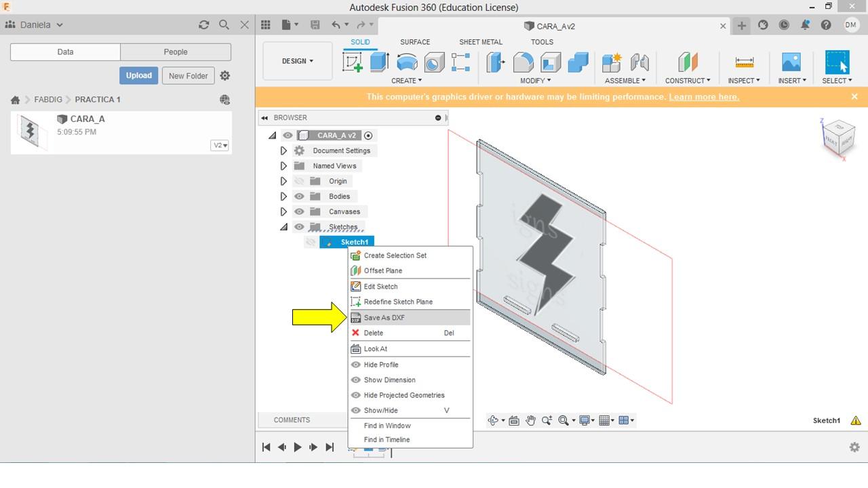Expand Bodies folder node
This screenshot has height=488, width=868.
click(283, 197)
